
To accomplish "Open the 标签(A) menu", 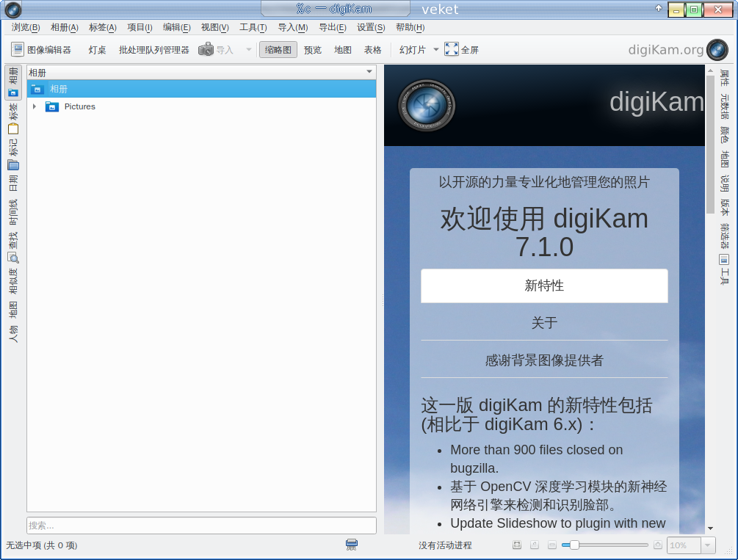I will pos(103,27).
